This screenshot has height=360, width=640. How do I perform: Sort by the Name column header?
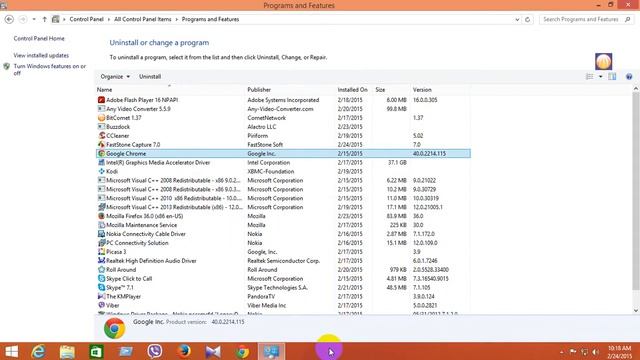(x=169, y=89)
